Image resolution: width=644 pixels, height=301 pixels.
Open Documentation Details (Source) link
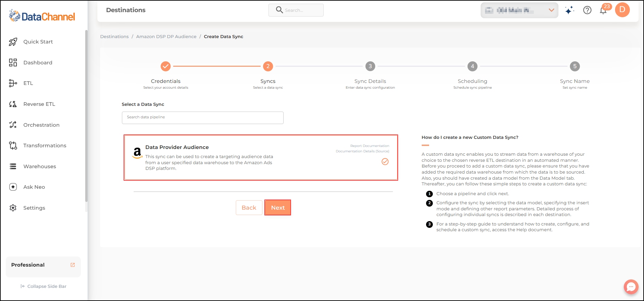coord(362,151)
